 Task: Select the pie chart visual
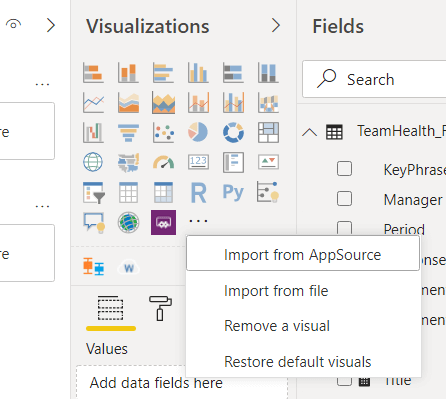click(198, 132)
